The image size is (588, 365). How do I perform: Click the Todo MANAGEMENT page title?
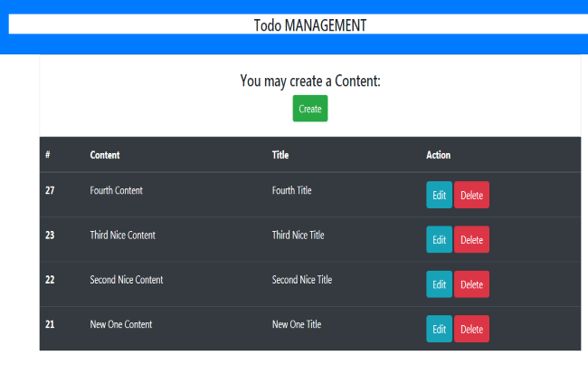[310, 25]
